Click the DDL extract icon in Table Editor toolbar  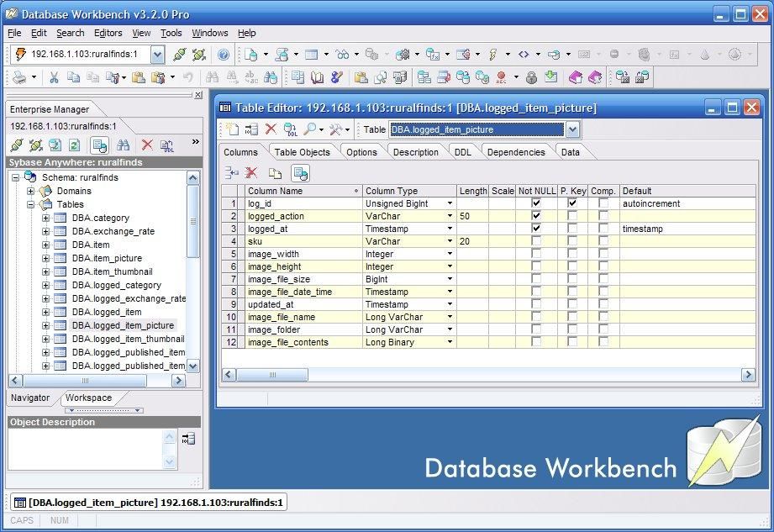pyautogui.click(x=290, y=129)
